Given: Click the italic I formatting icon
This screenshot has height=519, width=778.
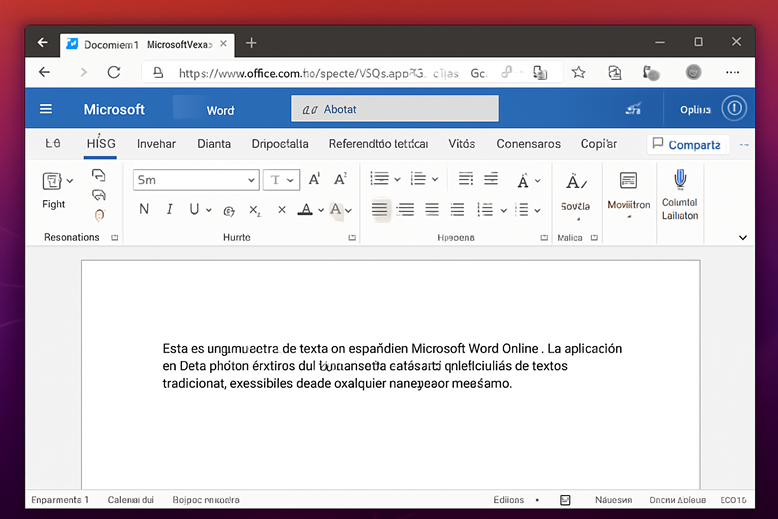Looking at the screenshot, I should (x=169, y=209).
